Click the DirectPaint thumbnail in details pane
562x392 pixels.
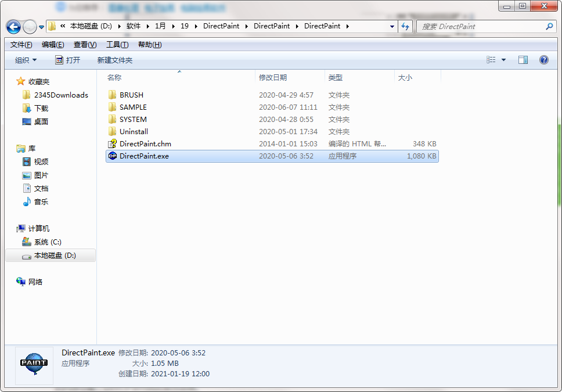(34, 365)
